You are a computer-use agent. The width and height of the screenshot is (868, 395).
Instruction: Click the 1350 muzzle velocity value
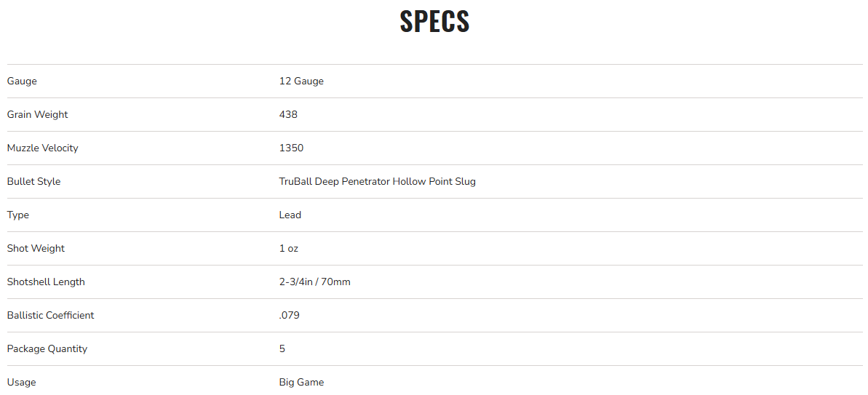291,148
